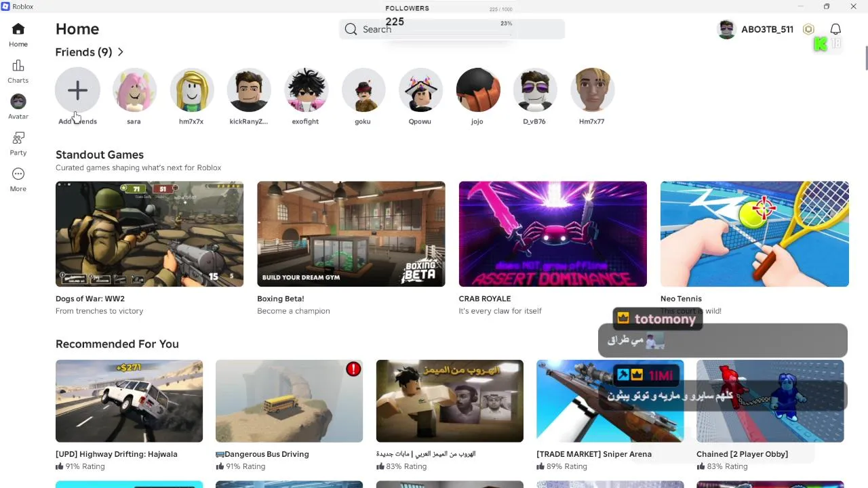
Task: Open friend sara's avatar
Action: 134,89
